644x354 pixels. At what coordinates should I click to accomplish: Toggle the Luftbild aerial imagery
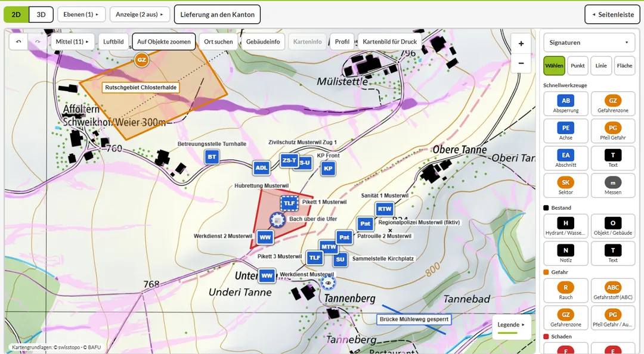tap(113, 42)
